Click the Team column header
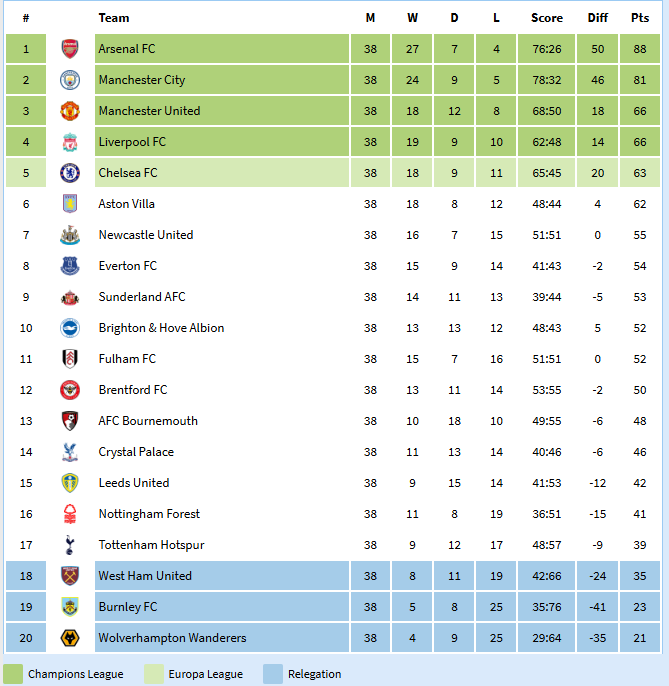Image resolution: width=669 pixels, height=686 pixels. [x=114, y=18]
